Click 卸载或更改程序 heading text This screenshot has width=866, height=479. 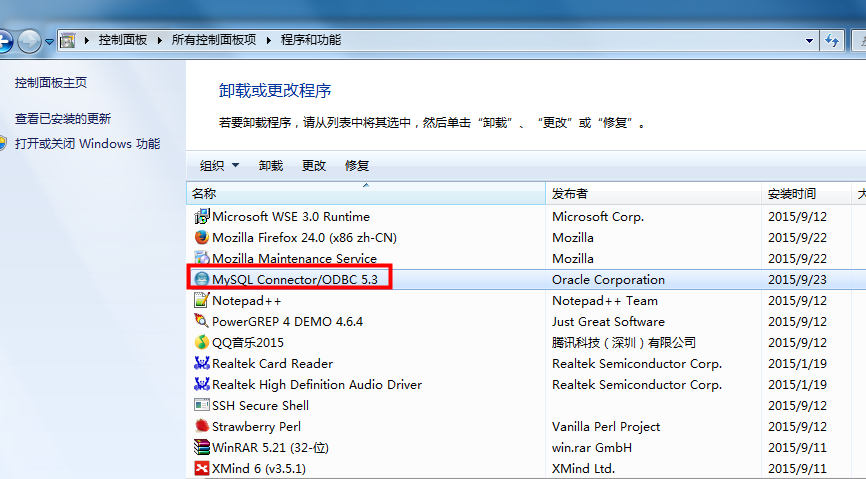(x=275, y=91)
